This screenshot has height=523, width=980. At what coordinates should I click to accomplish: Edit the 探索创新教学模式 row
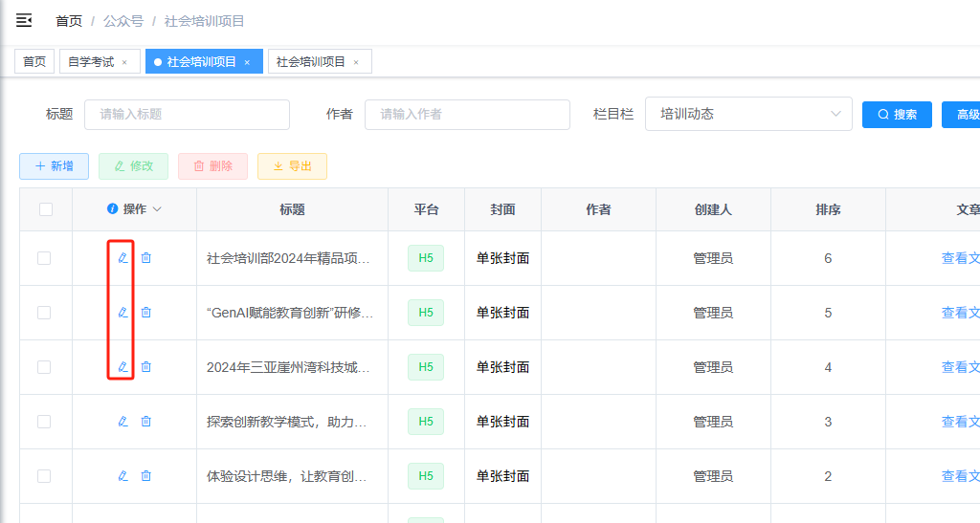[123, 422]
